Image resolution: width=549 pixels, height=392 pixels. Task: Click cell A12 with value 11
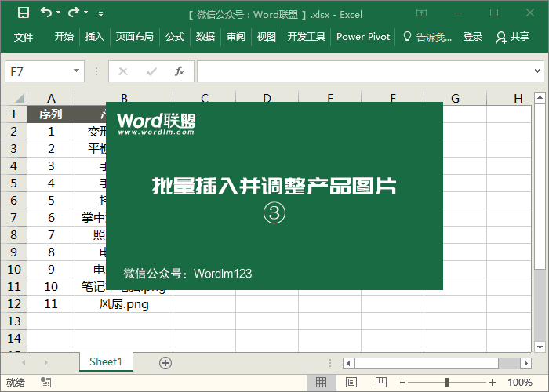pos(51,304)
